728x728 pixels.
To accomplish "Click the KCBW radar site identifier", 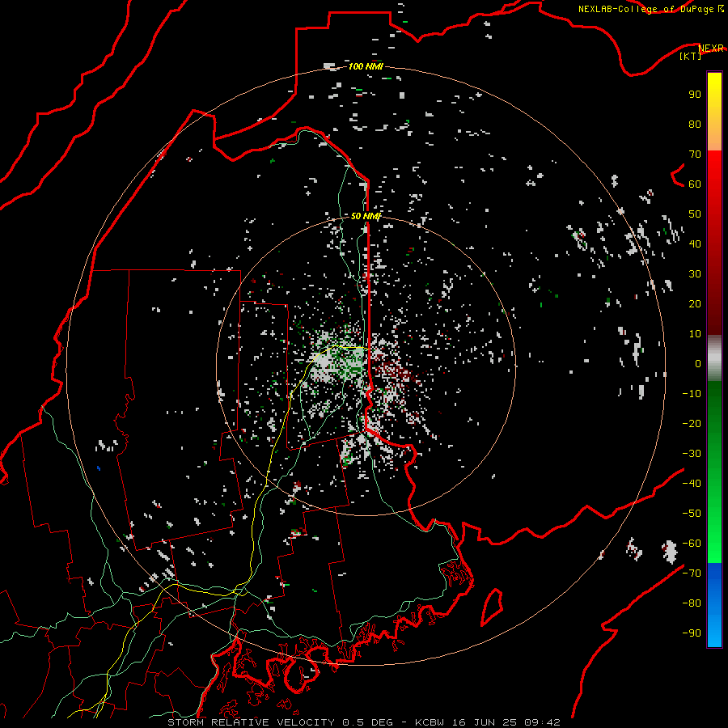I will click(429, 722).
